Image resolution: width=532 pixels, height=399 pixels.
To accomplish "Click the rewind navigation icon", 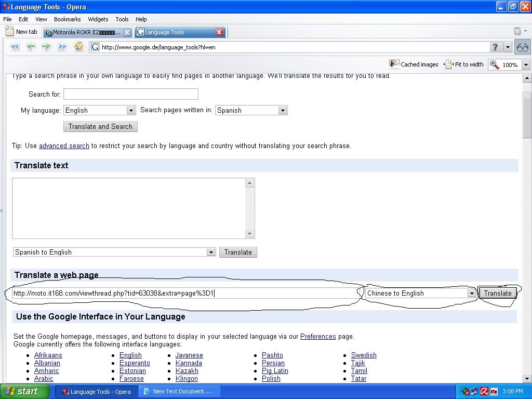I will (15, 46).
